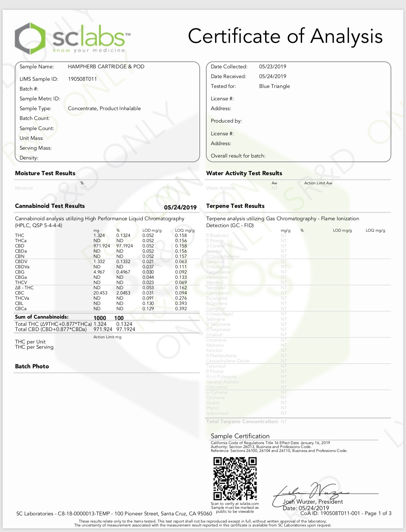Image resolution: width=406 pixels, height=532 pixels.
Task: Click THC mg value '1.324' in THC row
Action: click(x=99, y=235)
